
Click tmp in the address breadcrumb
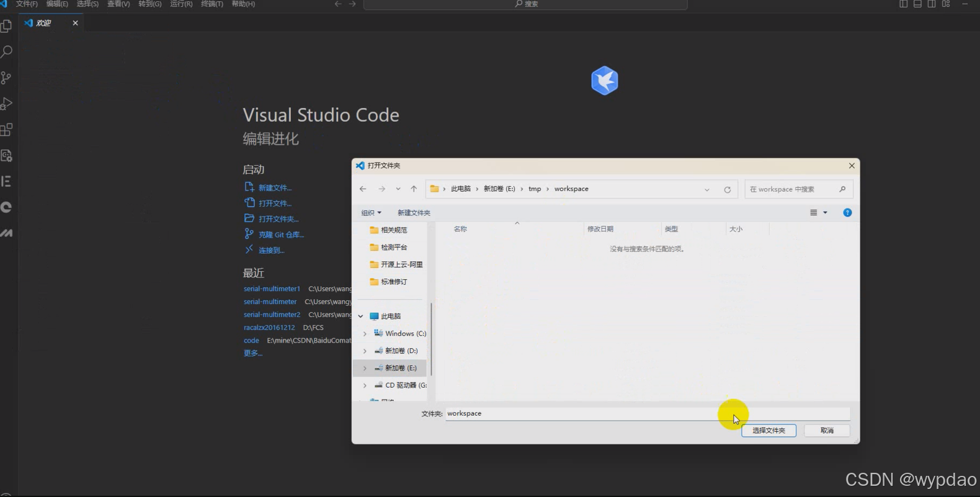click(x=535, y=189)
